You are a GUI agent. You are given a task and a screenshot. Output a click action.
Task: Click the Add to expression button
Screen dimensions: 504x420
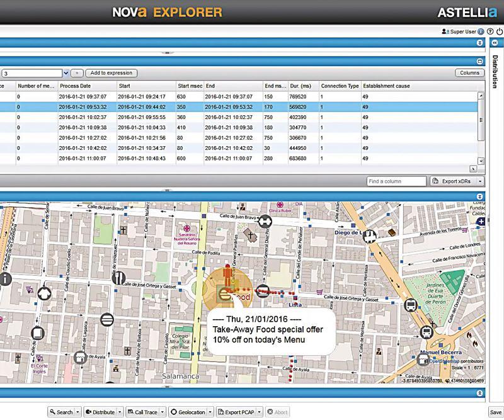click(x=112, y=73)
